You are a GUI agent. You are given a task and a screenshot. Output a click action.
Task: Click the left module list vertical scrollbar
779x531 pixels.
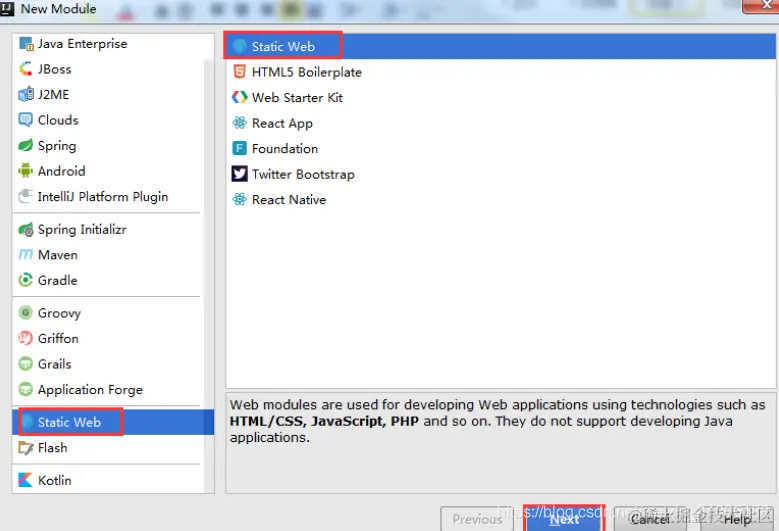(209, 276)
